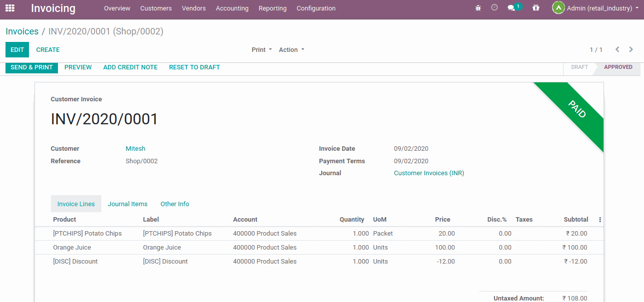Open the Configuration menu
Screen dimensions: 644x302
[x=316, y=8]
